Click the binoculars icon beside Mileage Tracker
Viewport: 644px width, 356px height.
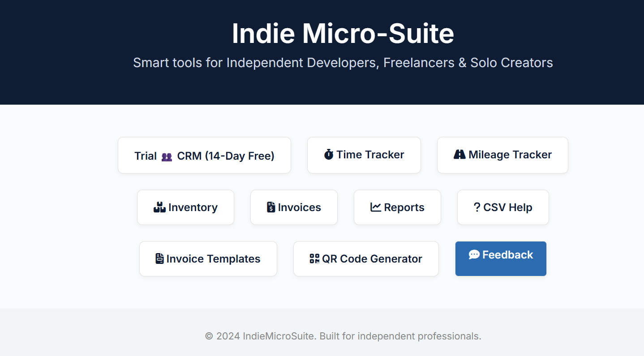click(x=459, y=154)
